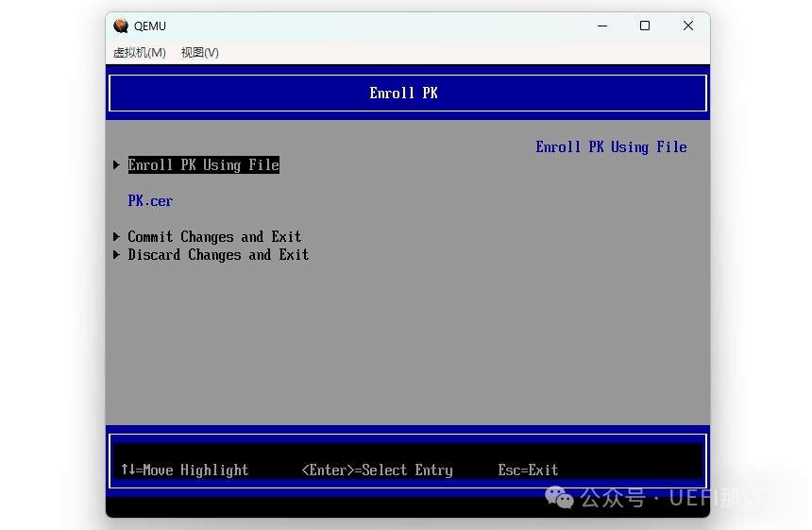
Task: Minimize the QEMU window
Action: [601, 26]
